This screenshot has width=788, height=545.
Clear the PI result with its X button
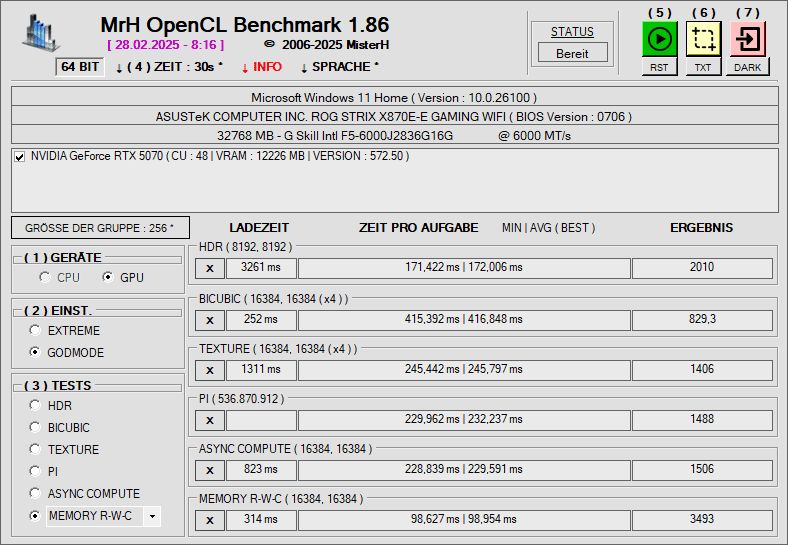click(210, 420)
